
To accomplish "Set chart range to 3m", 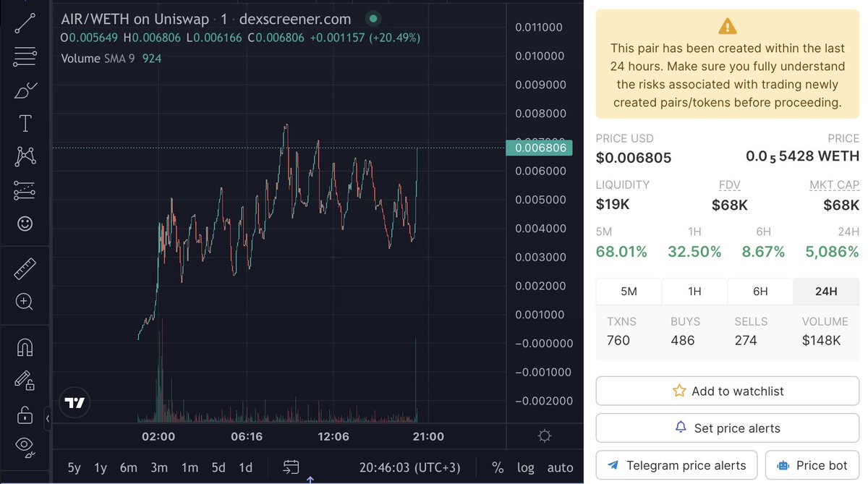I will coord(159,467).
